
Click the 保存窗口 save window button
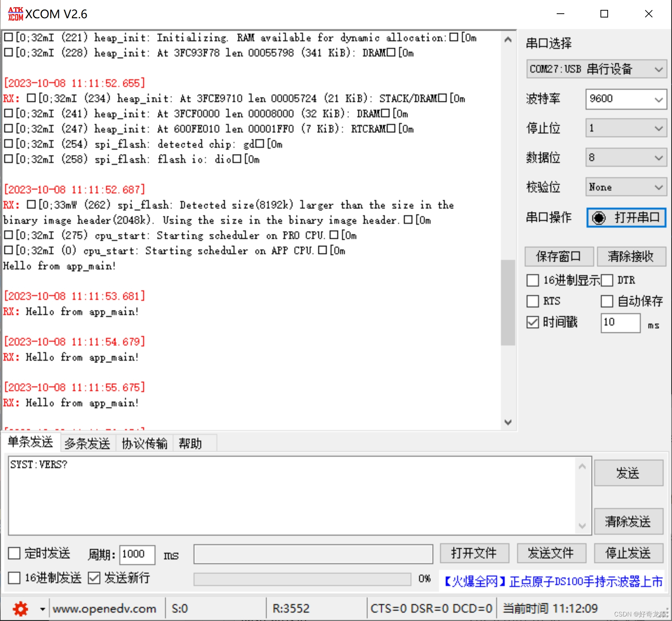pyautogui.click(x=559, y=256)
